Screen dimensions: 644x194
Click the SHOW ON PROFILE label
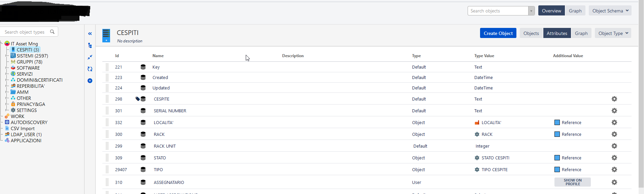pos(573,182)
